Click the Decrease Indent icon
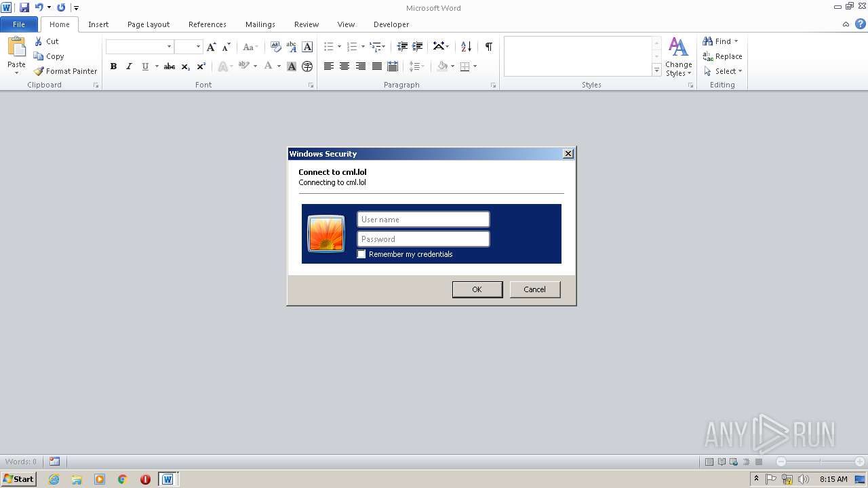Viewport: 868px width, 488px height. [402, 47]
